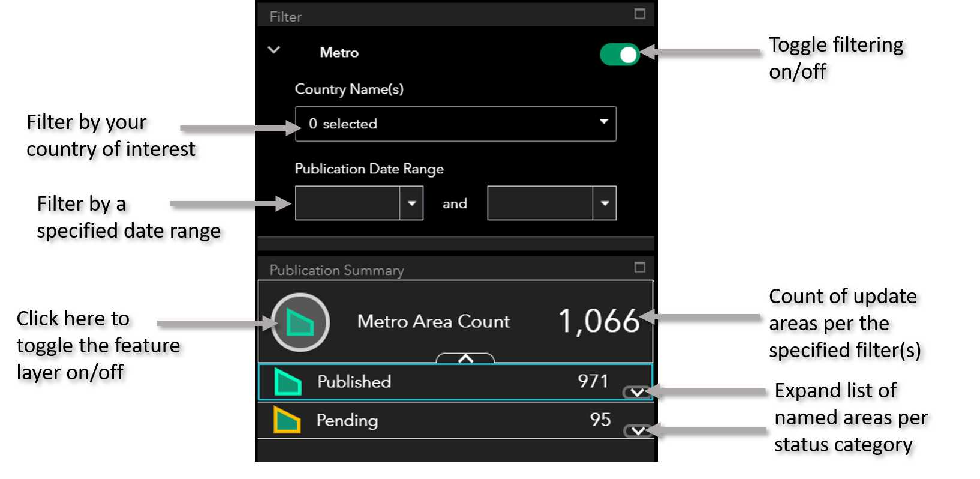Screen dimensions: 980x479
Task: Select the Published status row
Action: pos(455,382)
